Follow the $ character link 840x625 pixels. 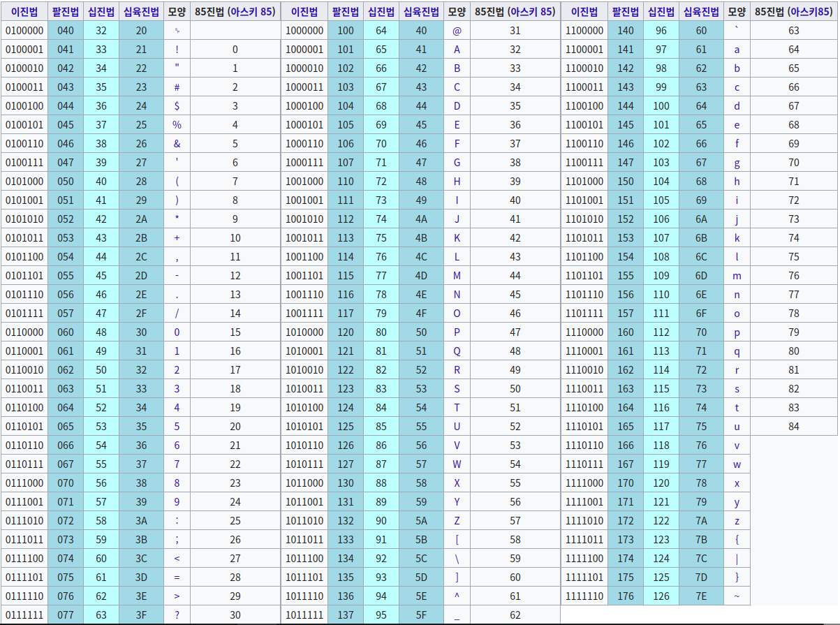177,106
